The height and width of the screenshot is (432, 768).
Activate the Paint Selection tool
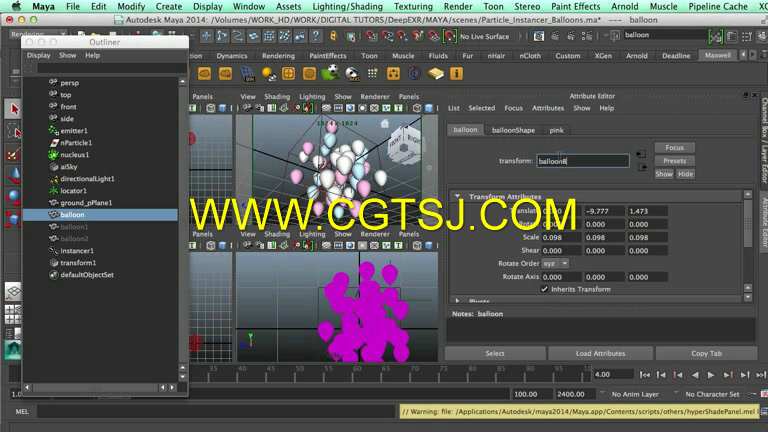pyautogui.click(x=13, y=154)
